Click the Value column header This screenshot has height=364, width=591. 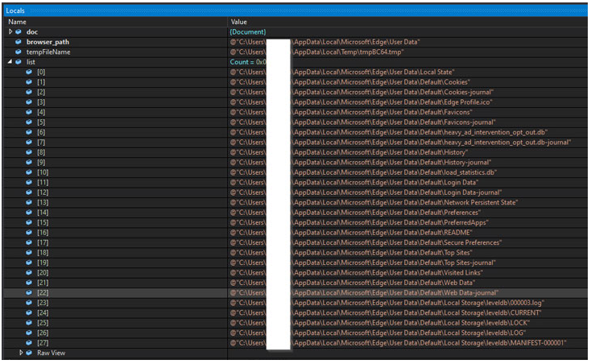point(239,22)
